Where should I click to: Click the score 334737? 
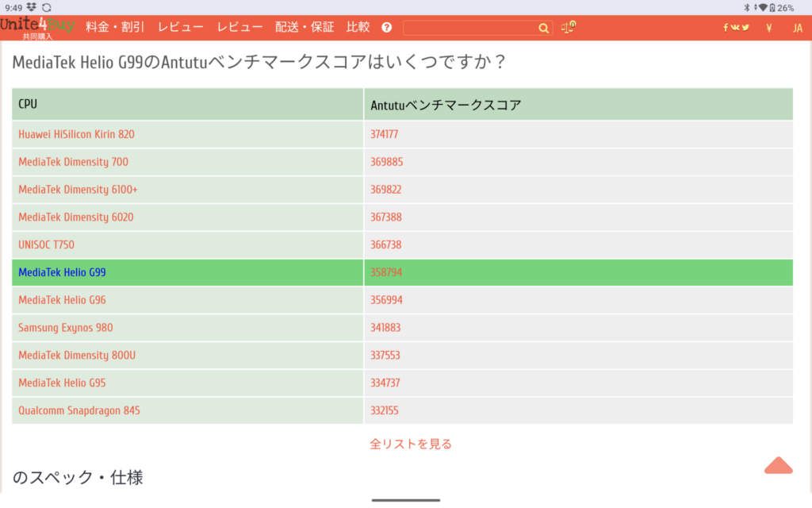(385, 383)
